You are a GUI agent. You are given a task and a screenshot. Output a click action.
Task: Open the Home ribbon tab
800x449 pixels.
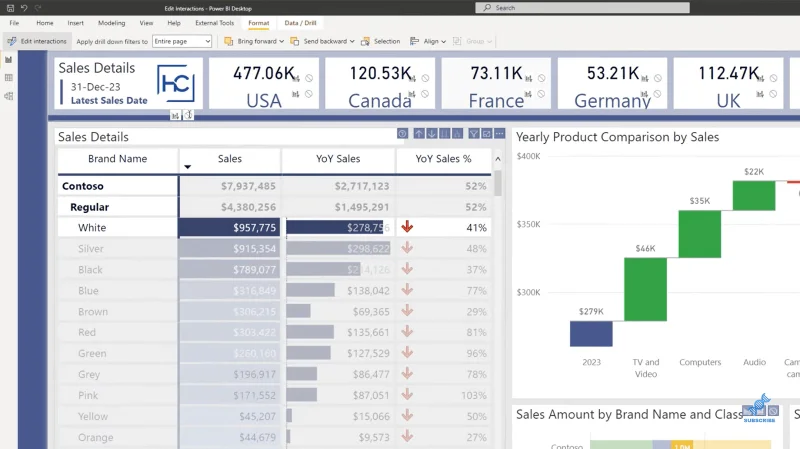point(45,23)
